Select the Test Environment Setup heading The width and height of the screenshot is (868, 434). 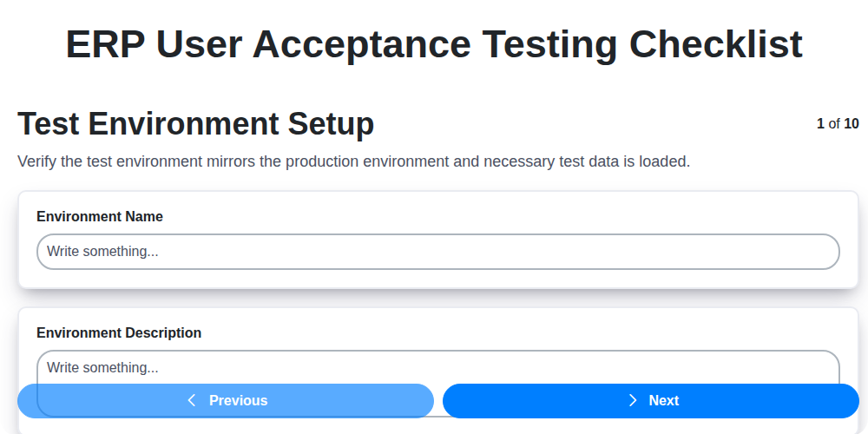point(195,124)
